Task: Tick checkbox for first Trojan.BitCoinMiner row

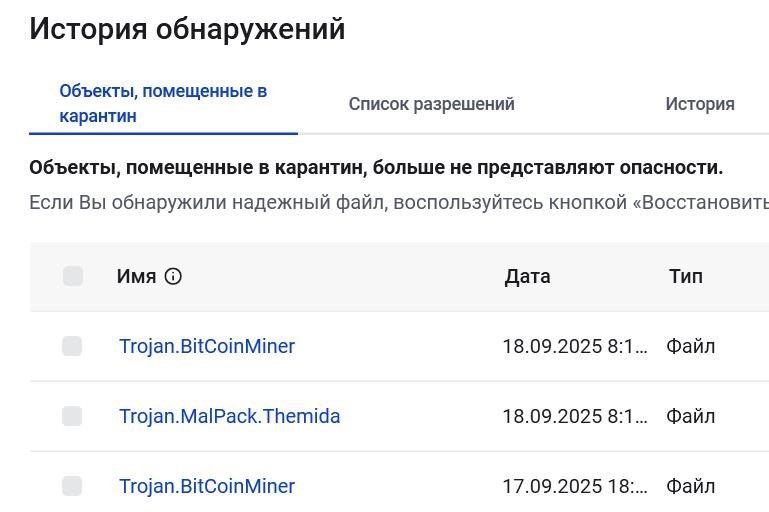Action: pyautogui.click(x=72, y=346)
